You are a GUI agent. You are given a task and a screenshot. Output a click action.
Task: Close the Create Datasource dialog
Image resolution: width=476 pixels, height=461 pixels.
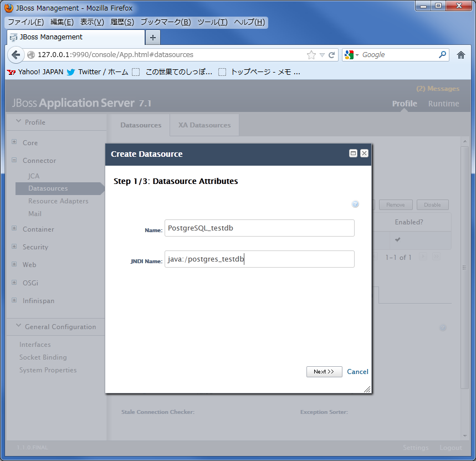coord(364,153)
